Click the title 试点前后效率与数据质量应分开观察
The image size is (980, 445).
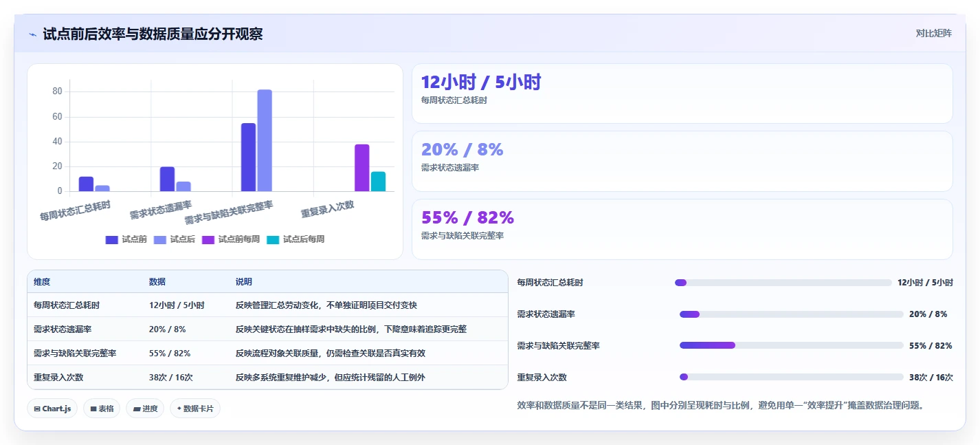[x=153, y=34]
